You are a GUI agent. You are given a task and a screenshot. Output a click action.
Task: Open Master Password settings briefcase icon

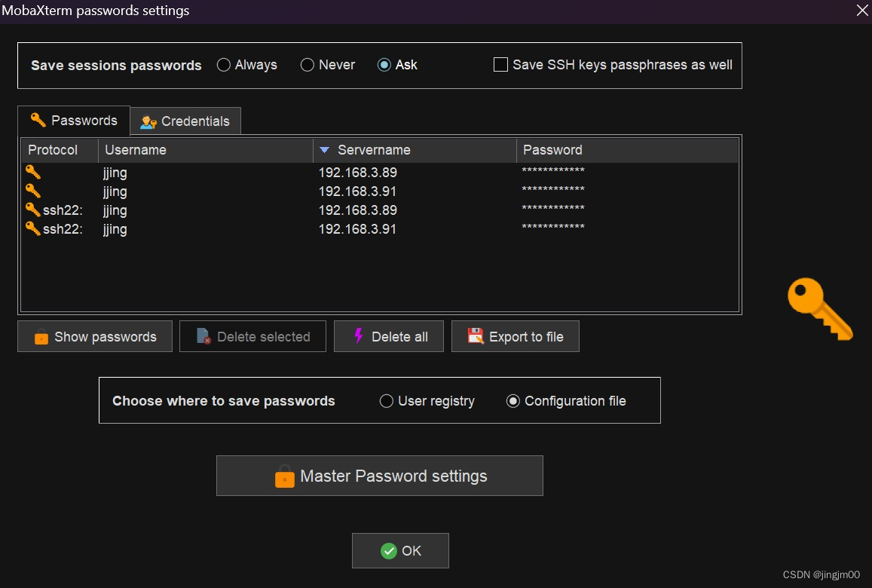[x=284, y=477]
